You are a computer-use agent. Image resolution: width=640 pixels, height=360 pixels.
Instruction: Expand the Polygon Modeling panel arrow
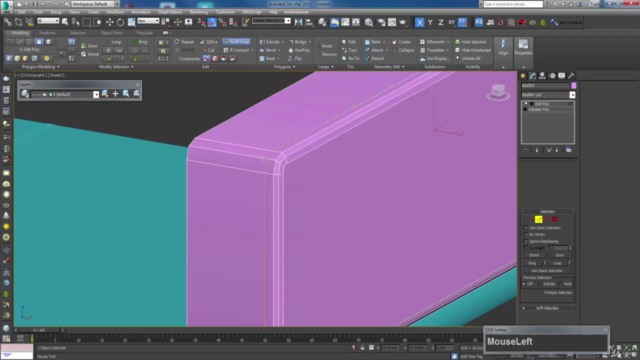58,67
